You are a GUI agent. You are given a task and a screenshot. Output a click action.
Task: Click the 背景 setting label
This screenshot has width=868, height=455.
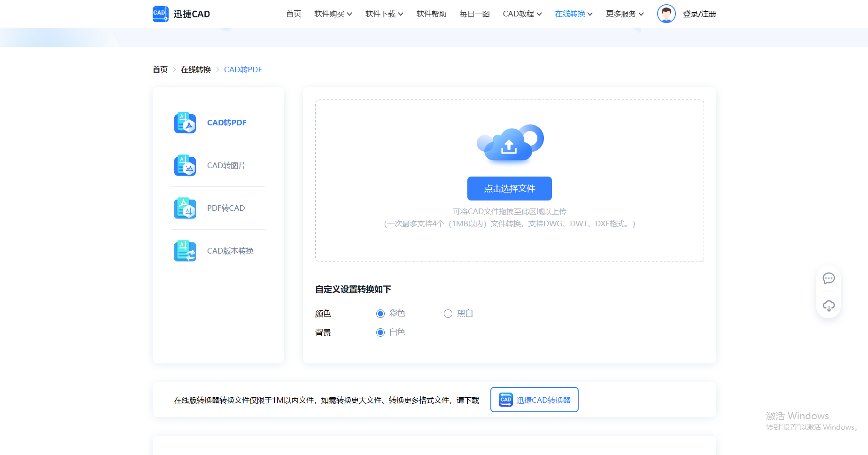tap(323, 332)
